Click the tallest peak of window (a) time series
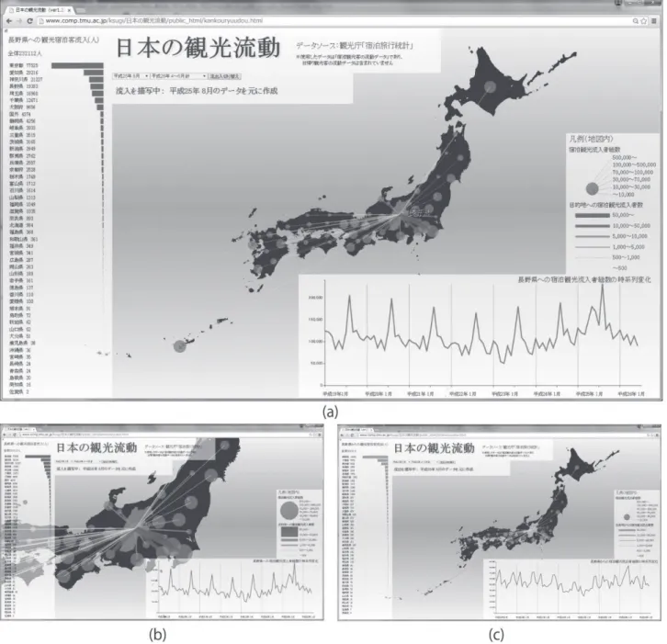The width and height of the screenshot is (667, 644). [603, 286]
